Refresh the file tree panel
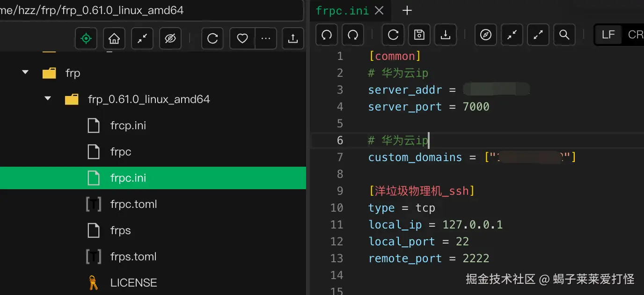The image size is (644, 295). coord(212,38)
